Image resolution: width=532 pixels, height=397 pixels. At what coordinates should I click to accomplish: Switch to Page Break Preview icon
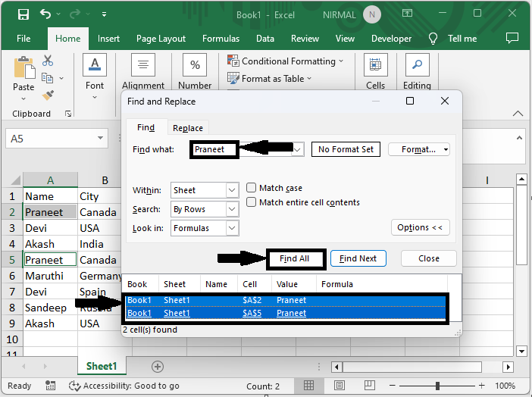tap(369, 386)
